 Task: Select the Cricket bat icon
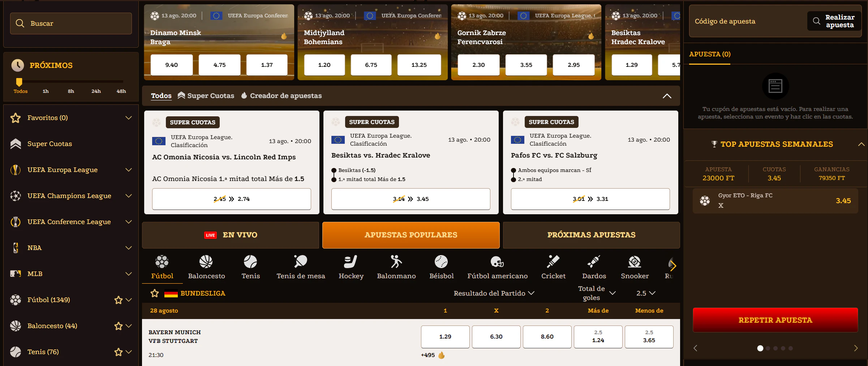(x=553, y=262)
